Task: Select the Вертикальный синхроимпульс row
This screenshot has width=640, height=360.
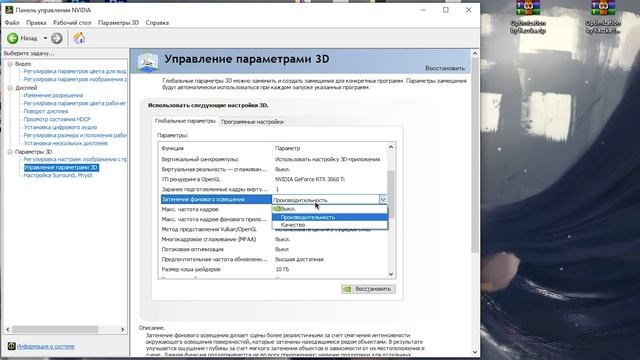Action: click(x=272, y=159)
